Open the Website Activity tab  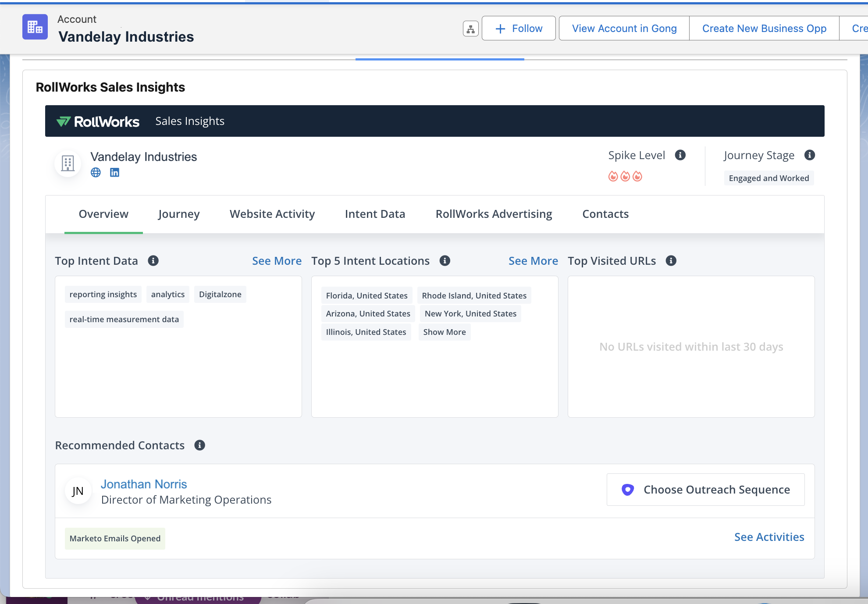click(x=272, y=214)
